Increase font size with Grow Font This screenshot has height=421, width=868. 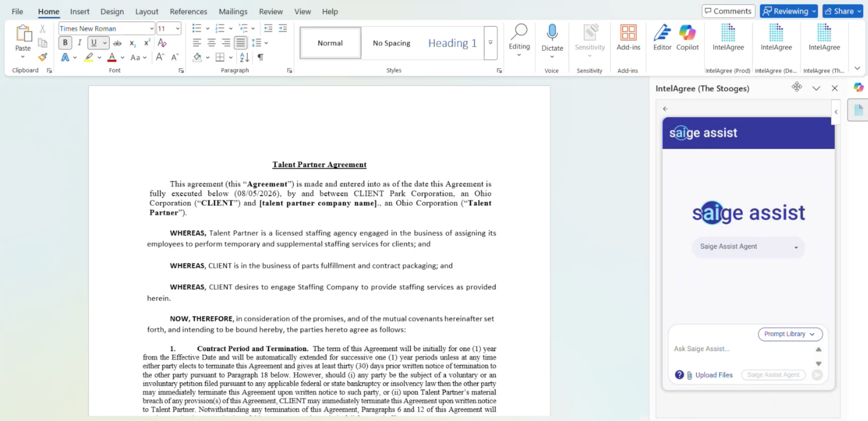[160, 57]
